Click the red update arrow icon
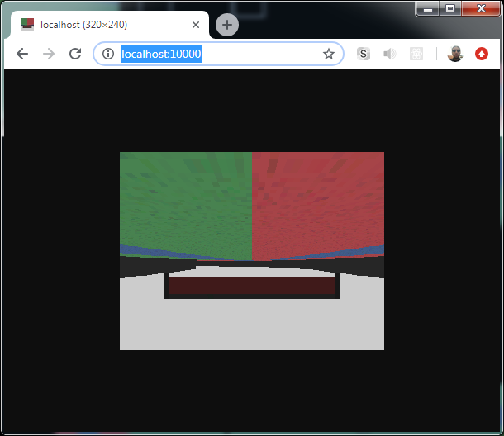This screenshot has height=436, width=504. pos(482,54)
